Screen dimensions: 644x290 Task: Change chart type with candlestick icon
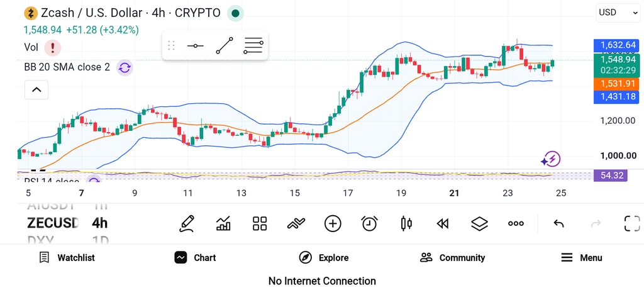[406, 223]
